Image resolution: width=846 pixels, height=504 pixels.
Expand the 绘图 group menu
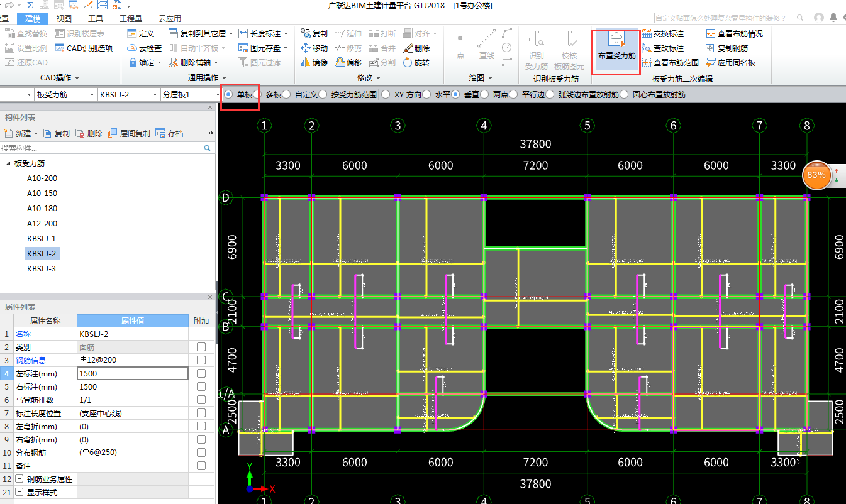click(x=481, y=78)
